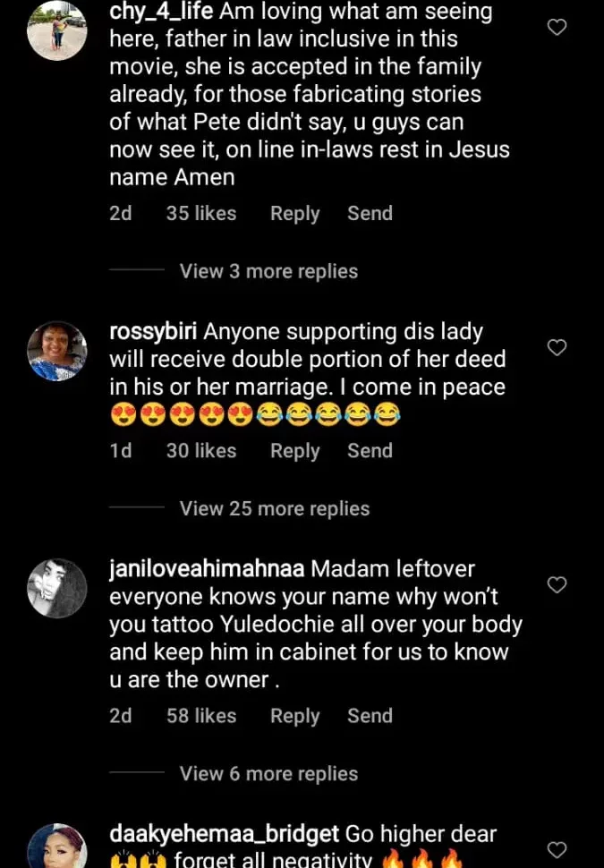Open the daakyehemaa_bridget username link
604x868 pixels.
click(x=224, y=834)
